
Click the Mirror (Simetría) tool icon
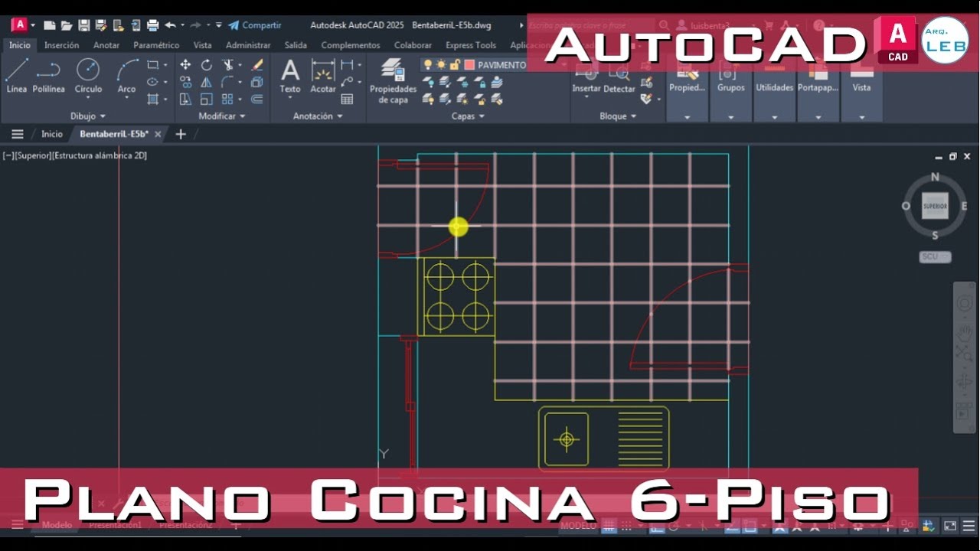(x=207, y=82)
